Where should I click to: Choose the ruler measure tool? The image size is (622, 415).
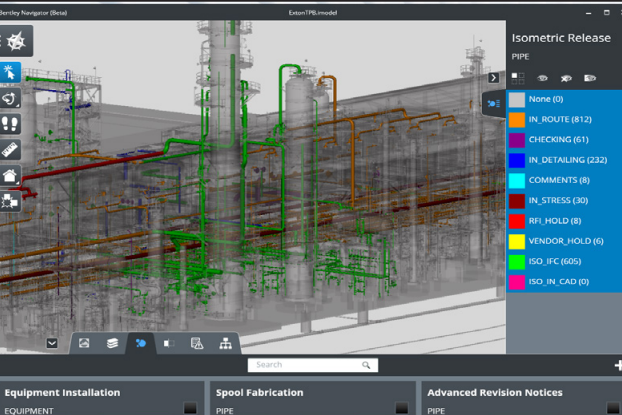tap(11, 150)
